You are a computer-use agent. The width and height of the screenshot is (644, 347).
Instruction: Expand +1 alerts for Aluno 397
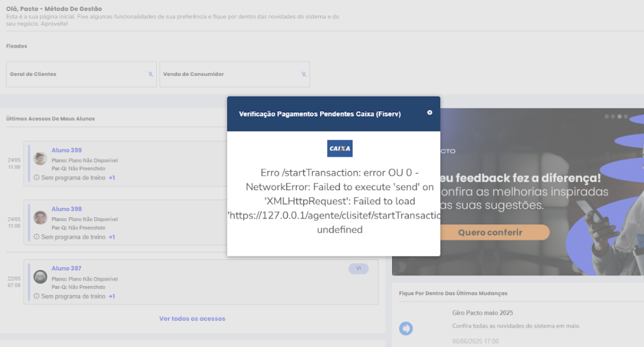[112, 296]
